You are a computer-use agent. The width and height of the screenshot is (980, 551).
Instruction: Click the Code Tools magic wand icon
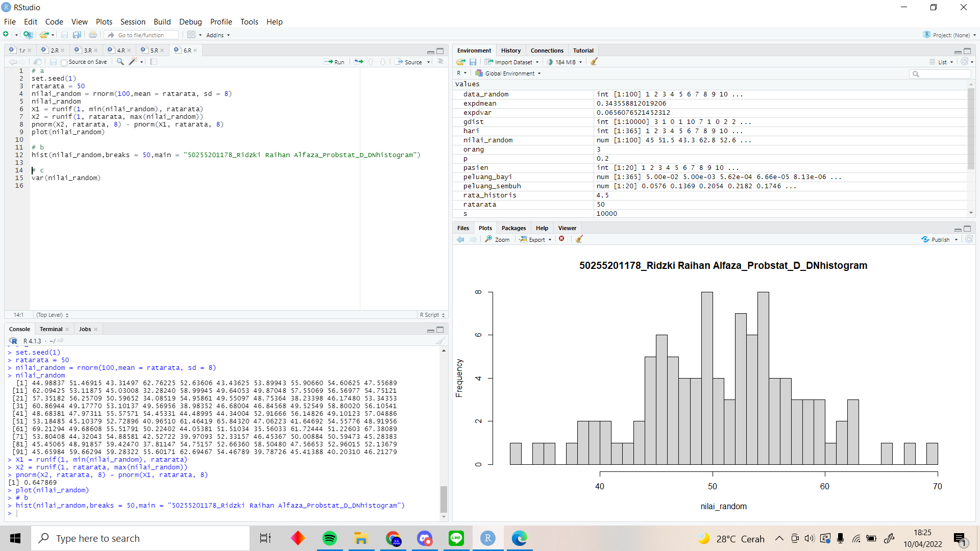(x=133, y=62)
